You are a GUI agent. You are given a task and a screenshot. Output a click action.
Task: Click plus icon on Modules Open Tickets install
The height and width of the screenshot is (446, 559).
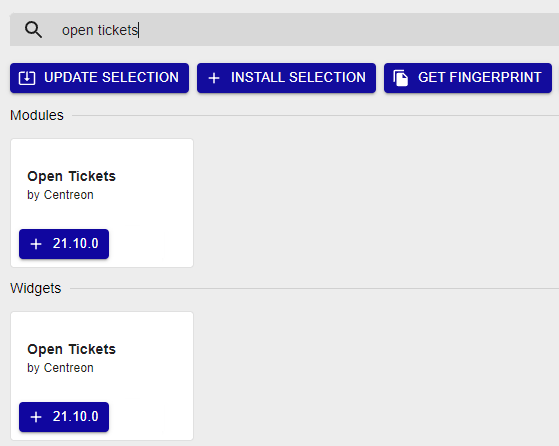(36, 244)
